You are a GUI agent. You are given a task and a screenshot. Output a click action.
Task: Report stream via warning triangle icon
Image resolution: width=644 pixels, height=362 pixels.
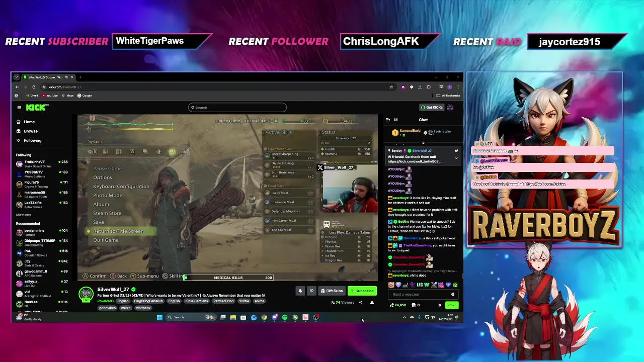[x=372, y=302]
